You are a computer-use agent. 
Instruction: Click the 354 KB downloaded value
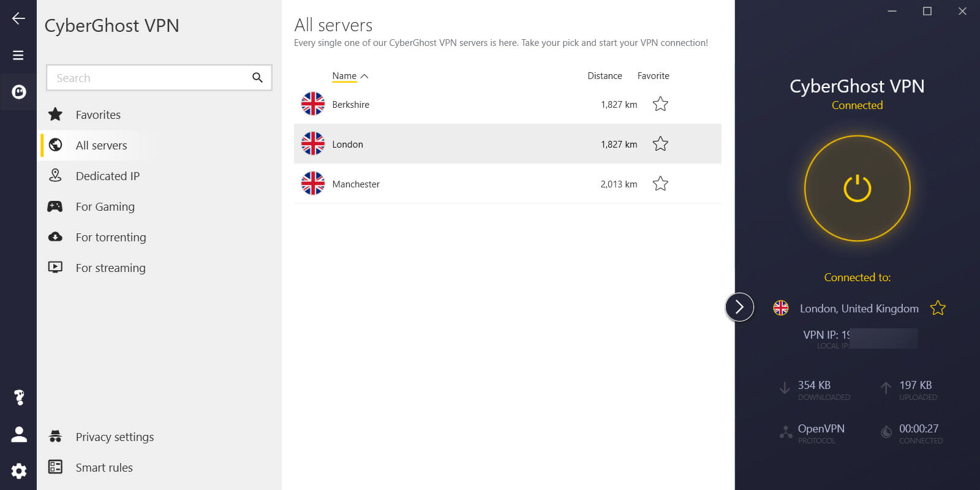point(814,385)
